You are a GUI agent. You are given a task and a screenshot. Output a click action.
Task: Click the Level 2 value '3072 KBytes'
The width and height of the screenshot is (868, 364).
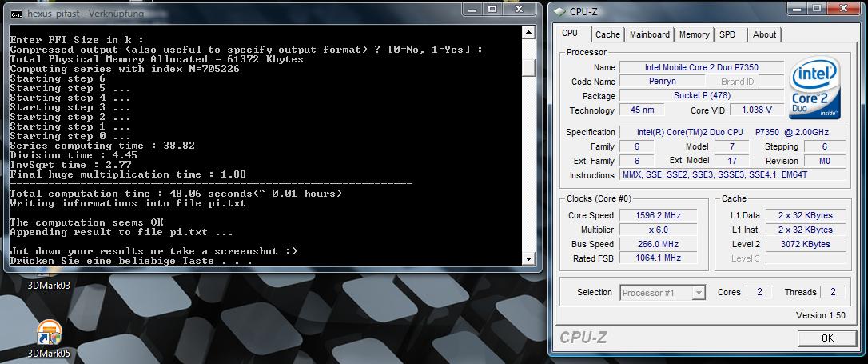coord(806,244)
